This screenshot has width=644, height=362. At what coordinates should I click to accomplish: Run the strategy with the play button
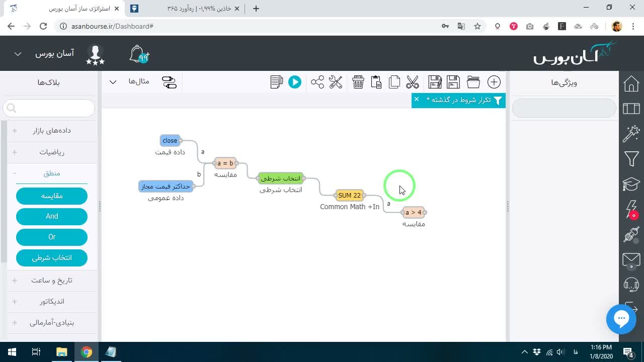click(x=295, y=82)
